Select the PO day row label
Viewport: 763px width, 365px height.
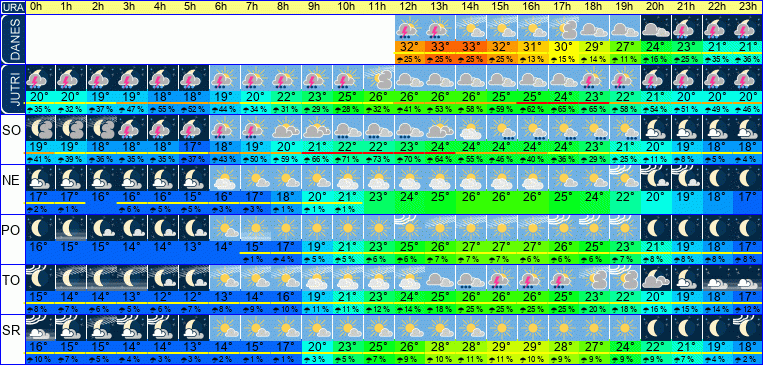tap(11, 231)
